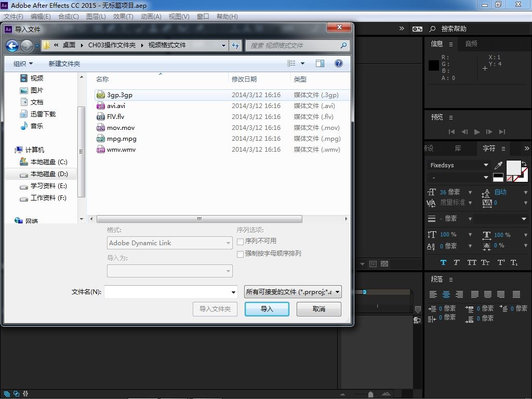Open the 文件(F) menu

[13, 16]
